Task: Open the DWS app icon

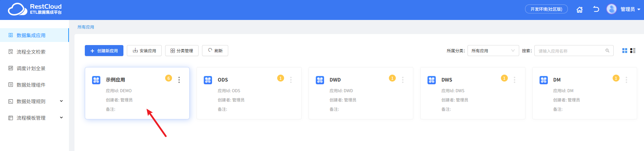Action: [432, 80]
